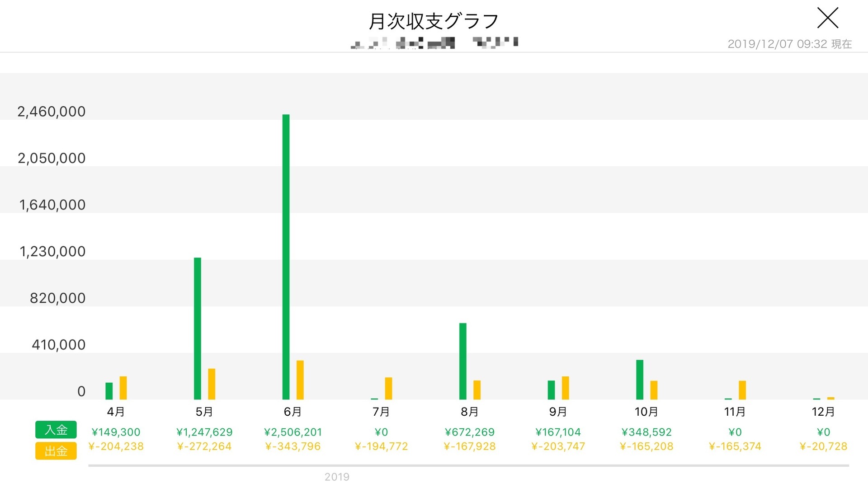Viewport: 868px width, 488px height.
Task: Tap the August green deposit bar
Action: (x=463, y=361)
